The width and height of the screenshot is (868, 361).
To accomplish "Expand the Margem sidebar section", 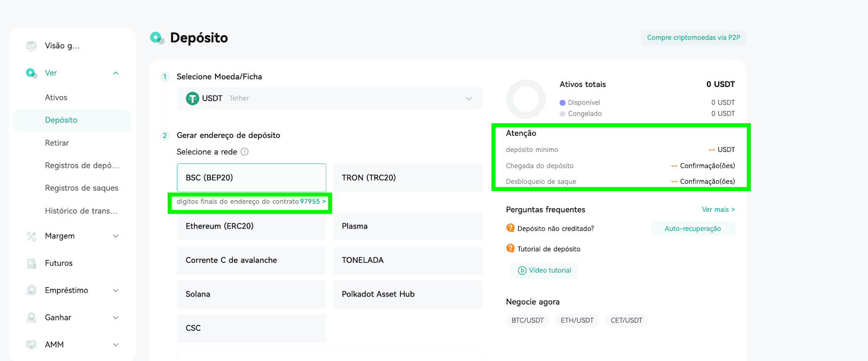I will pos(116,236).
